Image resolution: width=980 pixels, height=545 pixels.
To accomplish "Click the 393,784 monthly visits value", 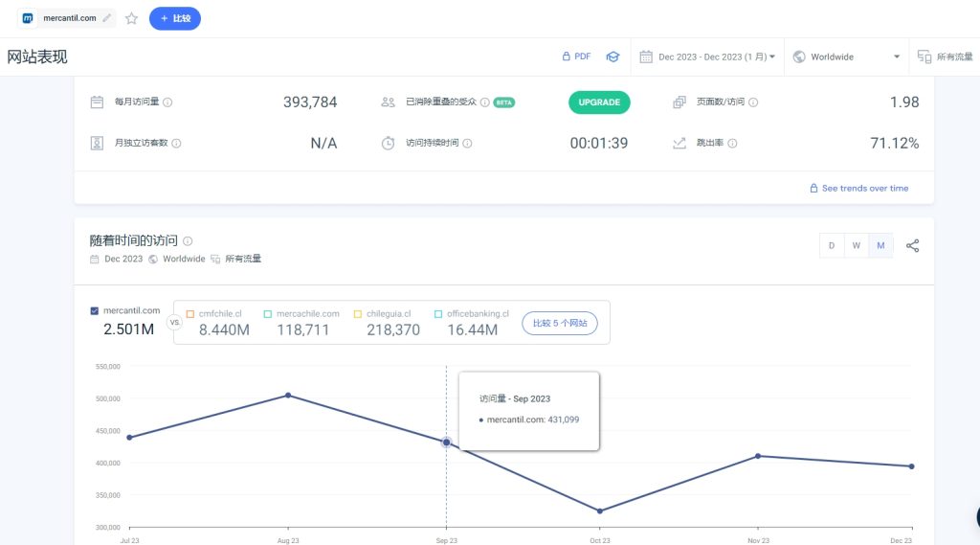I will point(310,102).
